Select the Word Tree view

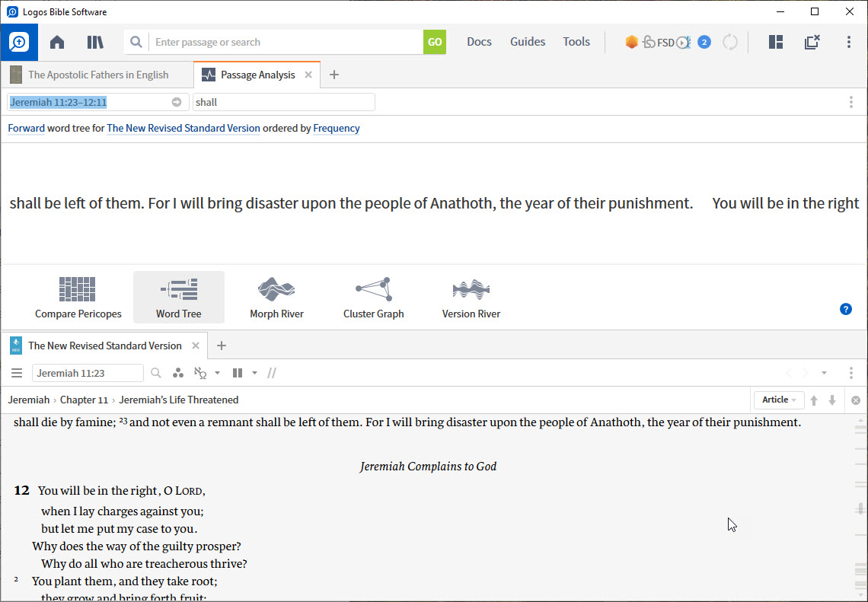[x=179, y=298]
